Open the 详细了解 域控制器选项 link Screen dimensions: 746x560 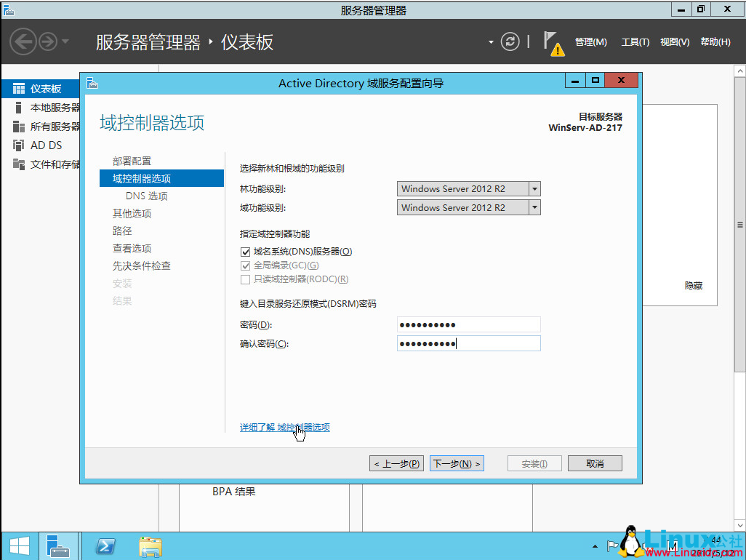(285, 427)
